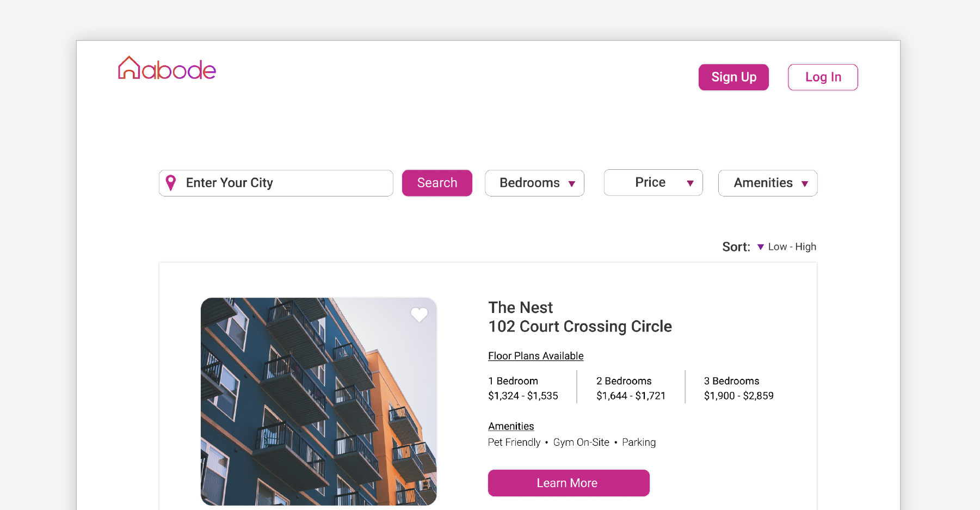The width and height of the screenshot is (980, 510).
Task: Favorite The Nest with the heart icon
Action: tap(419, 315)
